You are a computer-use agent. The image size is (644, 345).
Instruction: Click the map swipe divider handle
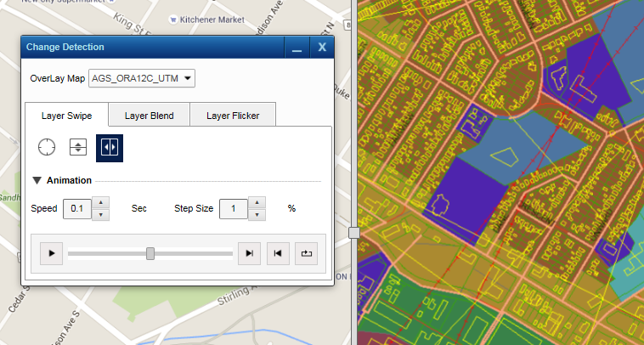[x=354, y=232]
